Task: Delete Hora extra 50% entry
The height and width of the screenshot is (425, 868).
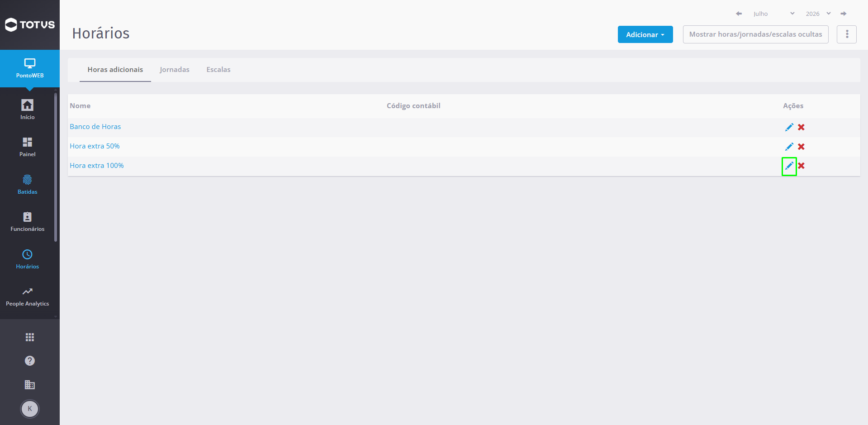Action: pyautogui.click(x=801, y=147)
